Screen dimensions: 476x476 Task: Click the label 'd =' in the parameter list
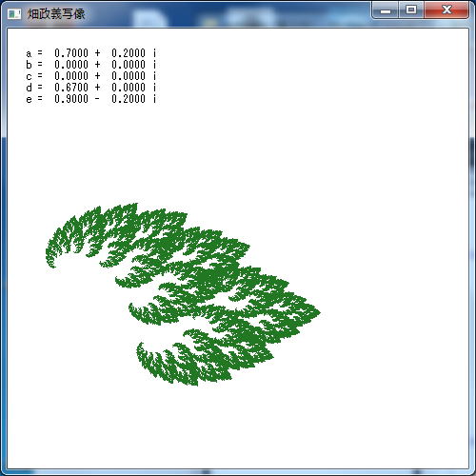[x=34, y=88]
